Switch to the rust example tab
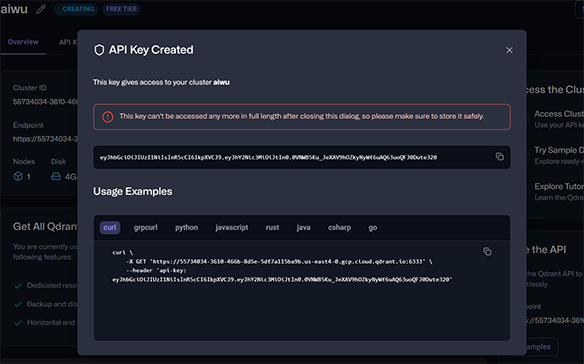Viewport: 584px width, 364px height. click(x=272, y=227)
